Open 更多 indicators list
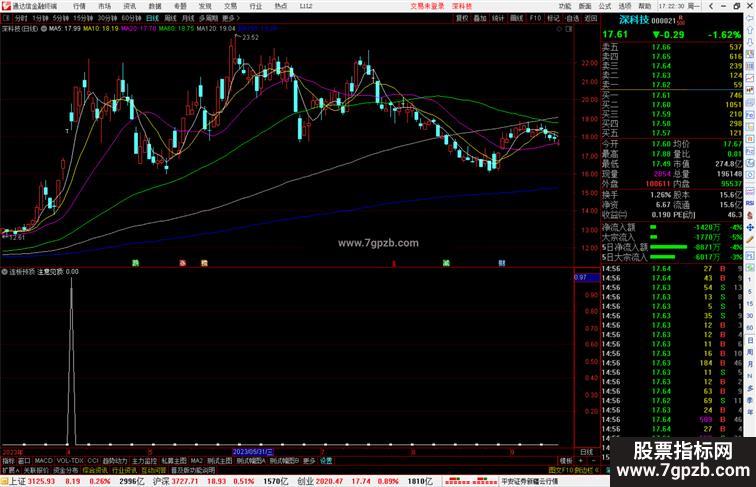The height and width of the screenshot is (487, 756). (309, 461)
